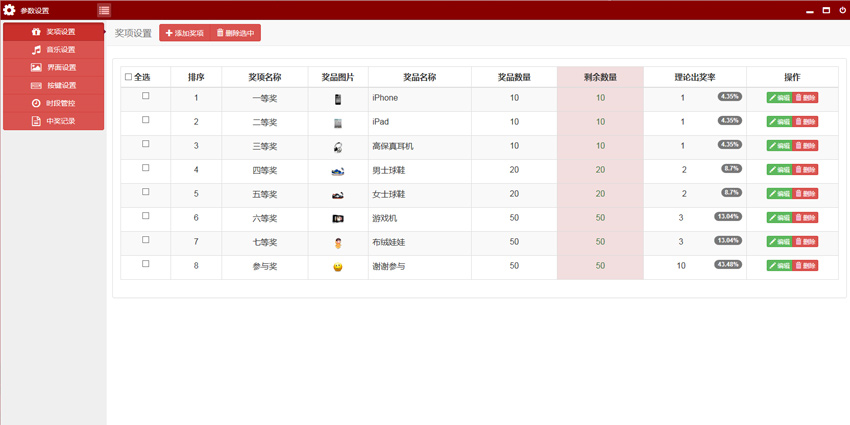Check the box for the 六等奖 row

(x=145, y=215)
